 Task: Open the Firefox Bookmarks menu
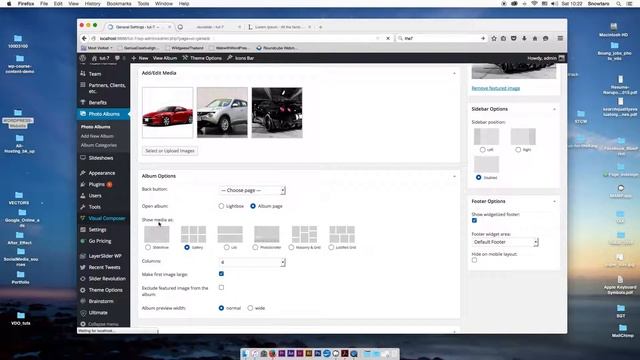click(119, 4)
